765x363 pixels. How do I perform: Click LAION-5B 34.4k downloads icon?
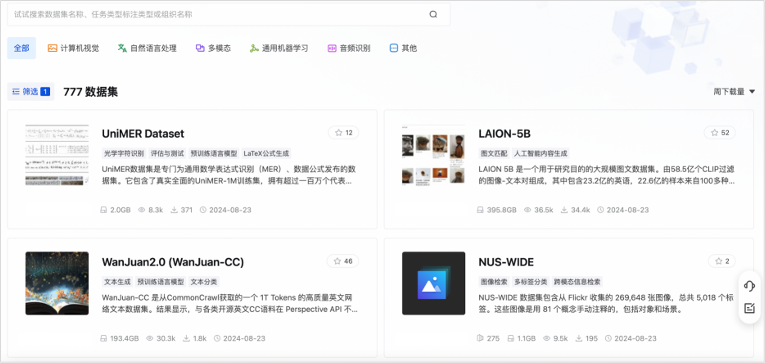tap(564, 210)
